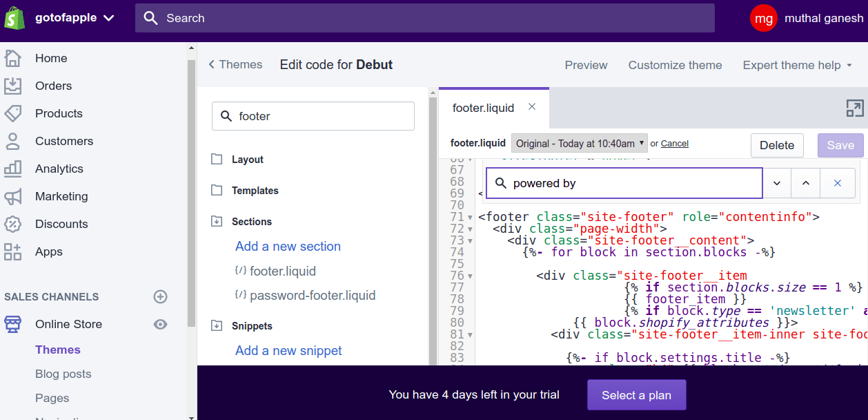868x420 pixels.
Task: Click the file filter search field
Action: point(313,116)
